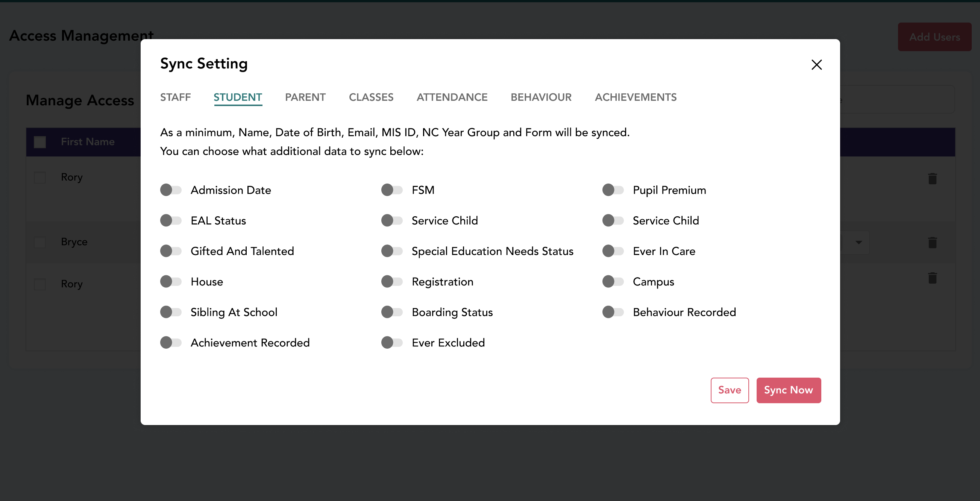Switch to the STAFF tab
Screen dimensions: 980x501
(175, 97)
